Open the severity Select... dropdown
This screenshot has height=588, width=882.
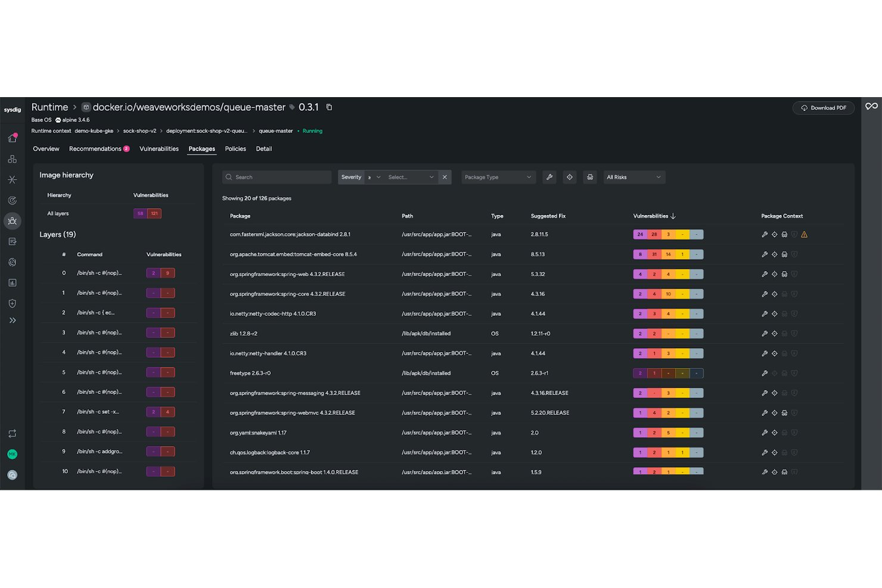411,177
